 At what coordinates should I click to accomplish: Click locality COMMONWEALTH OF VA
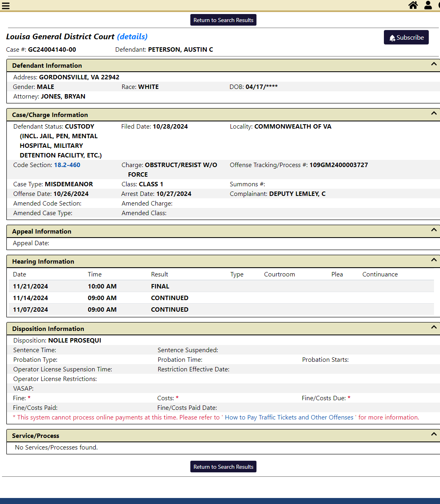coord(293,127)
